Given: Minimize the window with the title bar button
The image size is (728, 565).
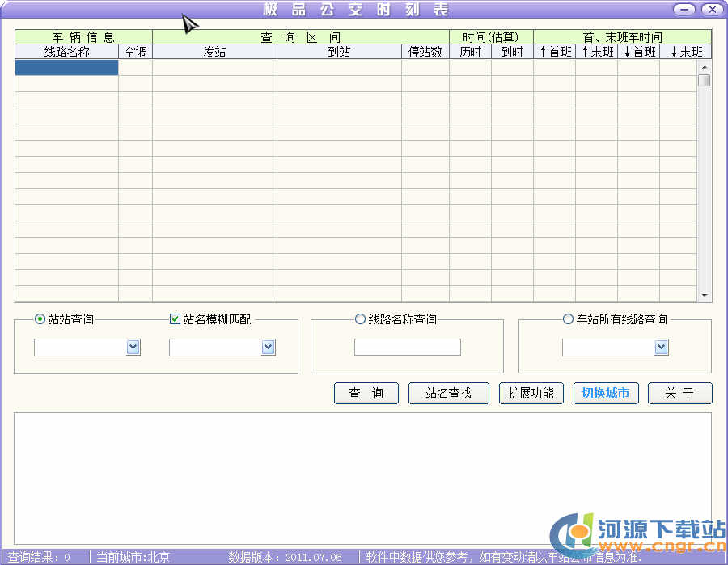Looking at the screenshot, I should pos(685,10).
